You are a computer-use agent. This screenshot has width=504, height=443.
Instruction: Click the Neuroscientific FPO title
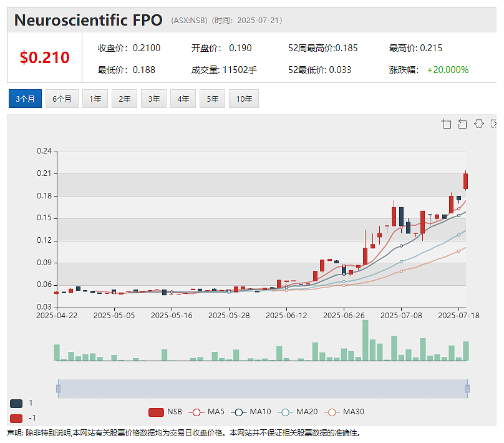89,20
